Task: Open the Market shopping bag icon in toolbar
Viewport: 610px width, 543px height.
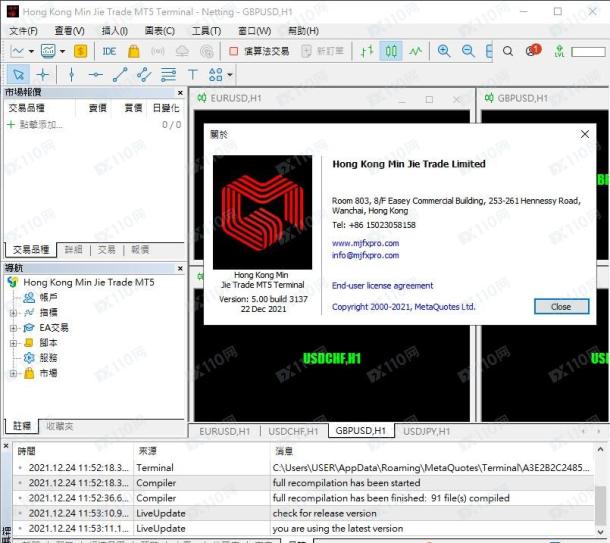Action: coord(133,51)
